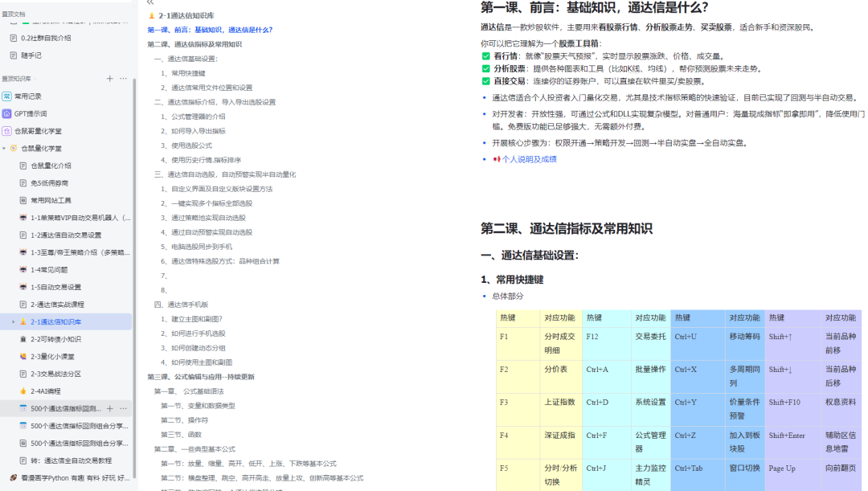This screenshot has width=868, height=491.
Task: Click the 仓鼠哥量化学堂 purple icon
Action: (6, 131)
